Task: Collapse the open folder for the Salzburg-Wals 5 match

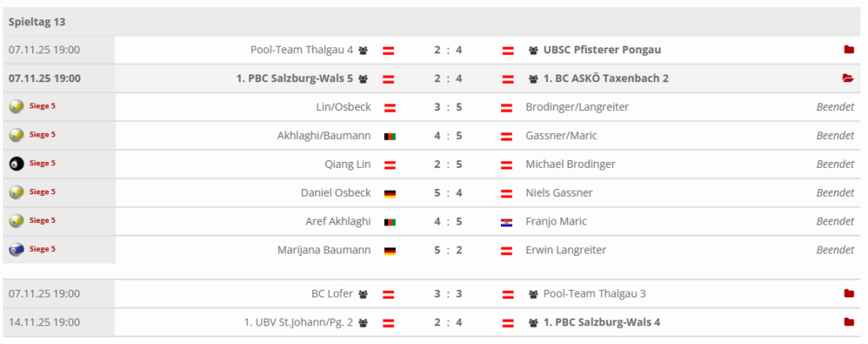Action: (848, 79)
